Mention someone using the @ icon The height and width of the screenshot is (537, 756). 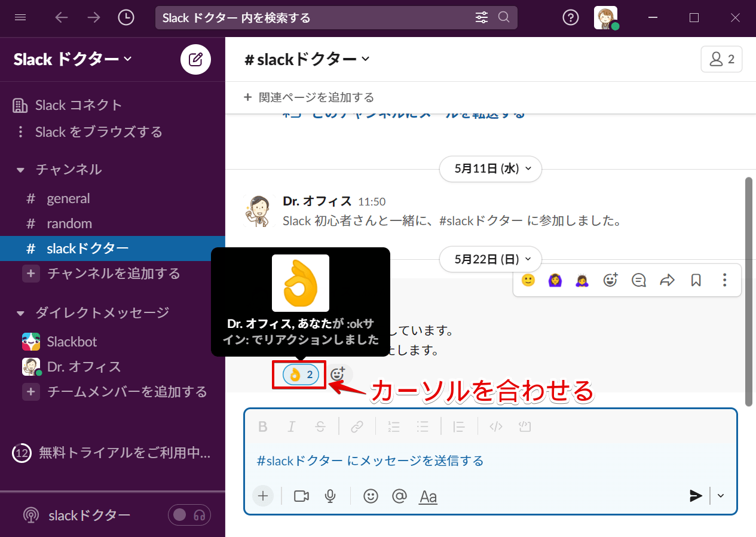tap(399, 496)
